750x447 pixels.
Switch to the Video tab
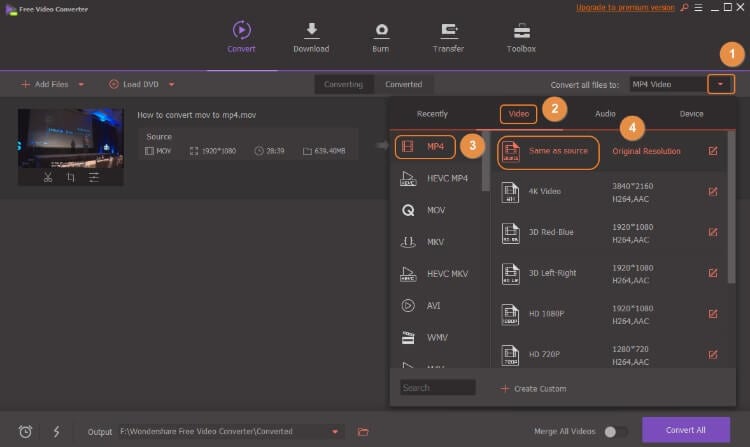point(518,114)
